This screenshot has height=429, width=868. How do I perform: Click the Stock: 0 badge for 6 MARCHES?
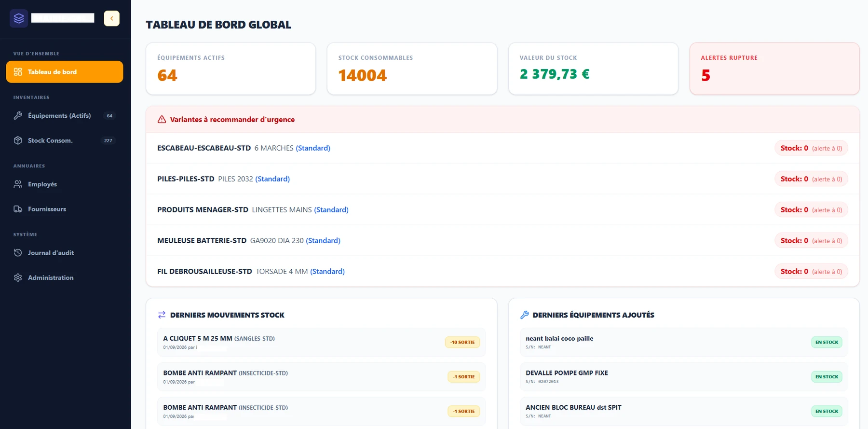pyautogui.click(x=811, y=148)
